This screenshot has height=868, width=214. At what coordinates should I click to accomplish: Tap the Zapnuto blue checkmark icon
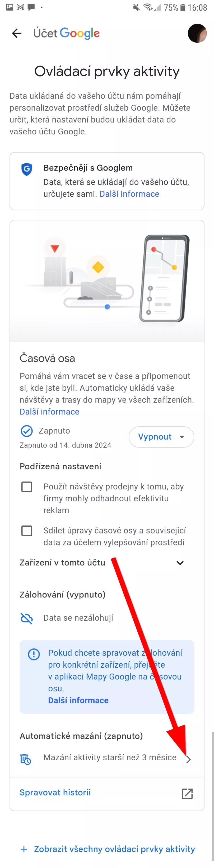pos(27,431)
